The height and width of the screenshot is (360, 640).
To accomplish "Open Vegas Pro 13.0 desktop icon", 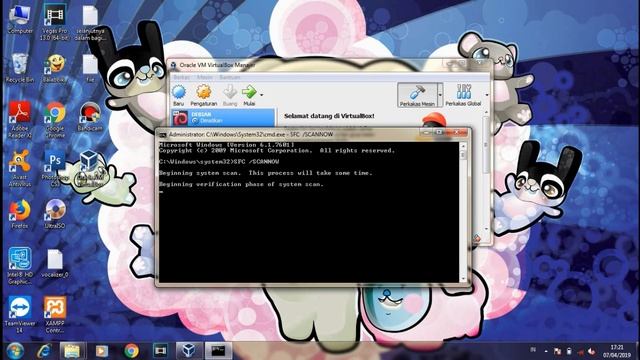I will click(54, 22).
